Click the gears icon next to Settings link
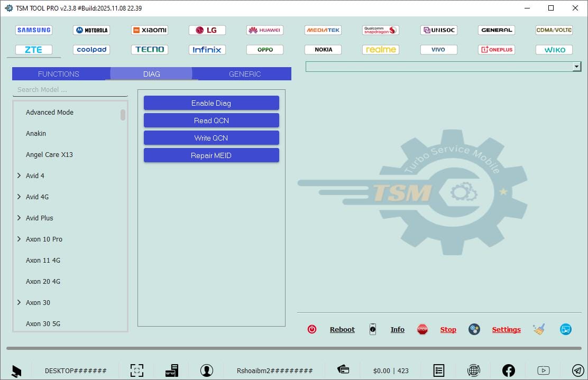 coord(474,329)
